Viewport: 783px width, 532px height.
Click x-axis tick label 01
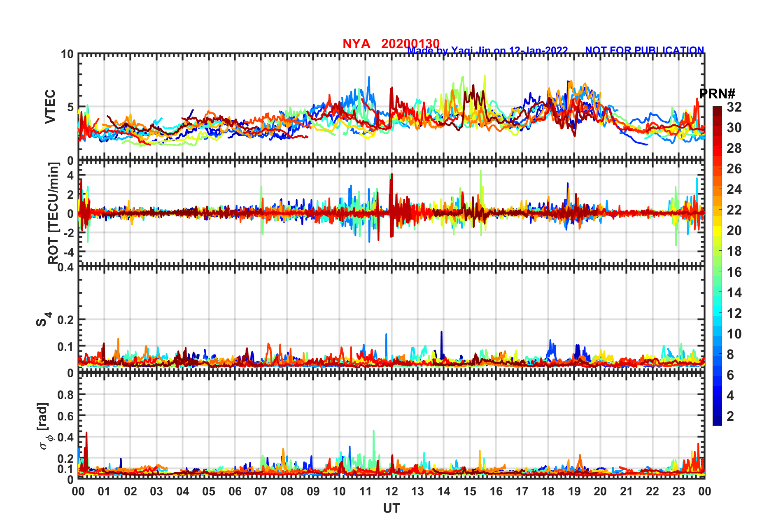click(x=104, y=491)
